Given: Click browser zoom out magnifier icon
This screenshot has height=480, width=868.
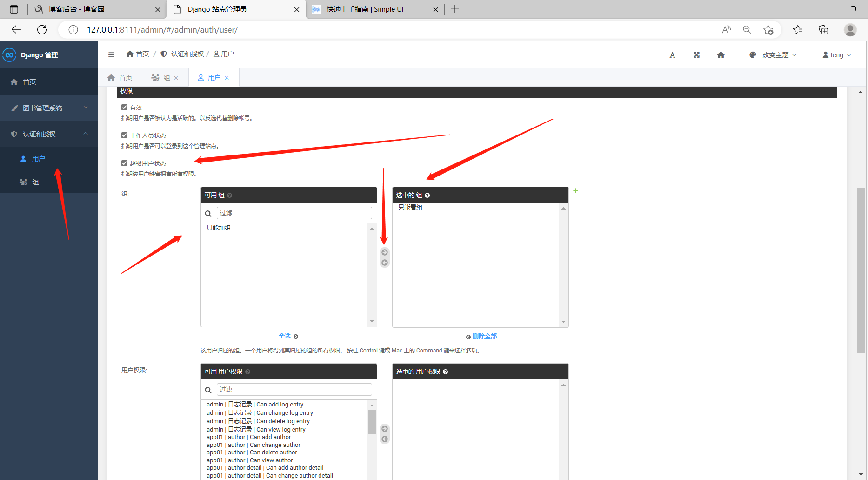Looking at the screenshot, I should 747,30.
